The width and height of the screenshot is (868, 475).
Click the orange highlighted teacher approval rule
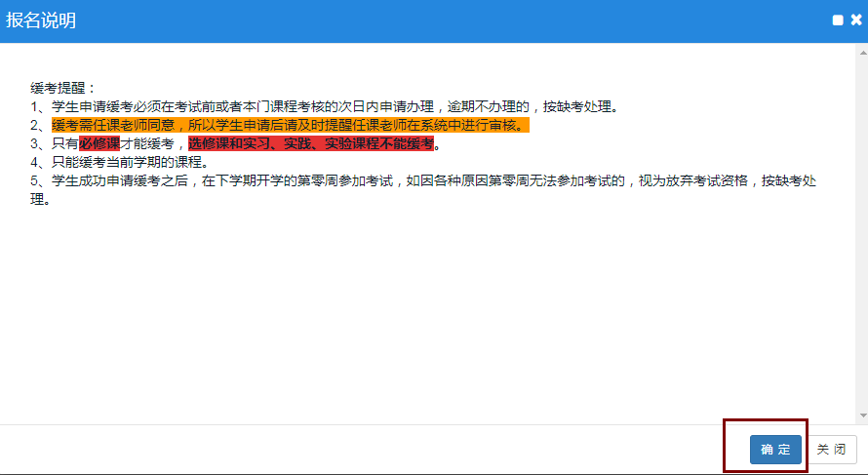click(290, 125)
